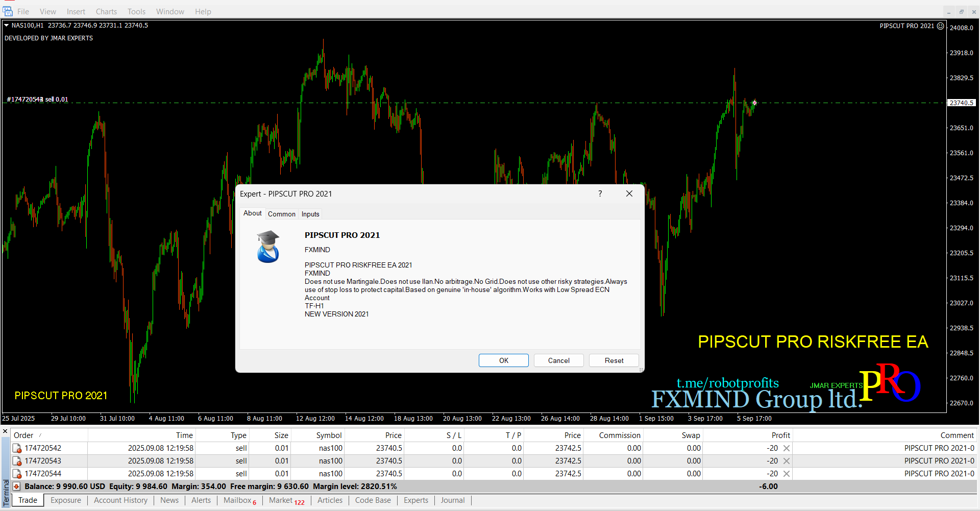Select the About tab in Expert dialog
This screenshot has height=511, width=980.
tap(252, 213)
